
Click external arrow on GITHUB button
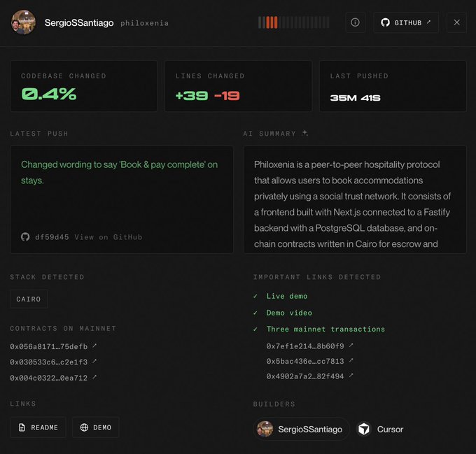428,22
